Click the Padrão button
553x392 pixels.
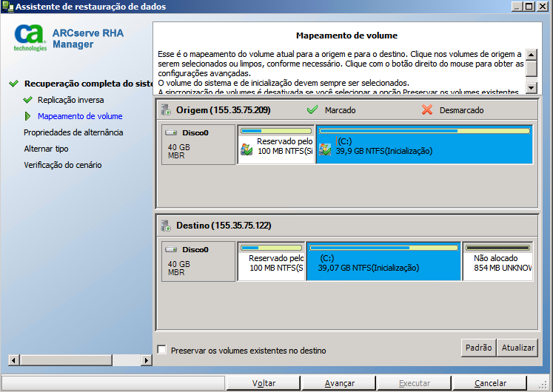[x=478, y=348]
